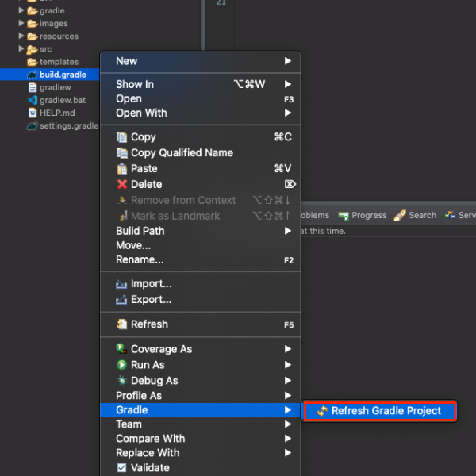Click the Copy Qualified Name icon
Screen dimensions: 476x476
coord(122,152)
